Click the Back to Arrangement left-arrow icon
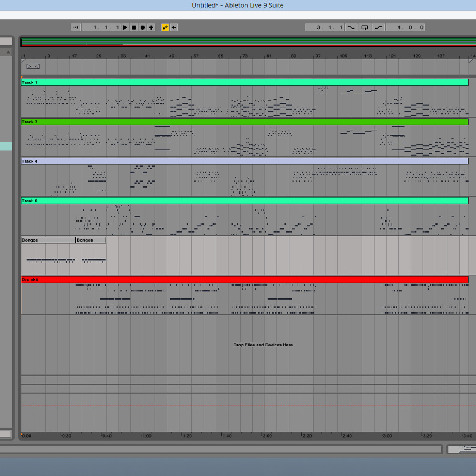This screenshot has width=476, height=476. point(174,27)
